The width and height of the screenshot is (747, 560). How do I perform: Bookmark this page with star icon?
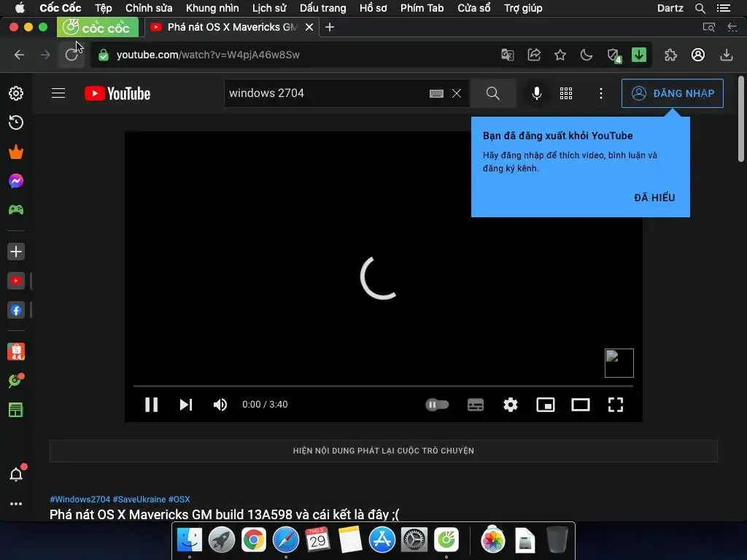point(560,55)
